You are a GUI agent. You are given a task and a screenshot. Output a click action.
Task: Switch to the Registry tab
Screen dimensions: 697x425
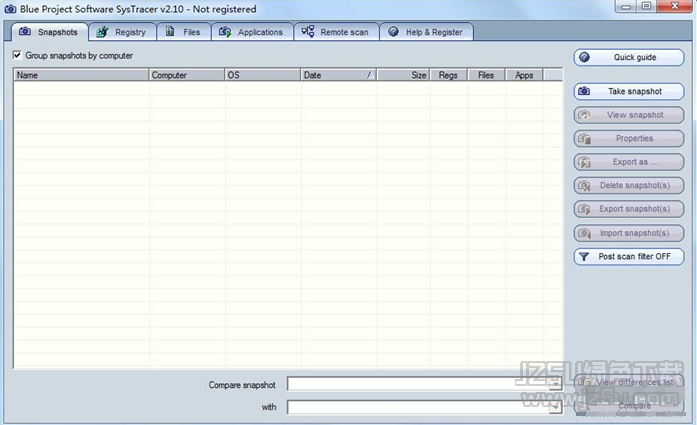click(122, 32)
